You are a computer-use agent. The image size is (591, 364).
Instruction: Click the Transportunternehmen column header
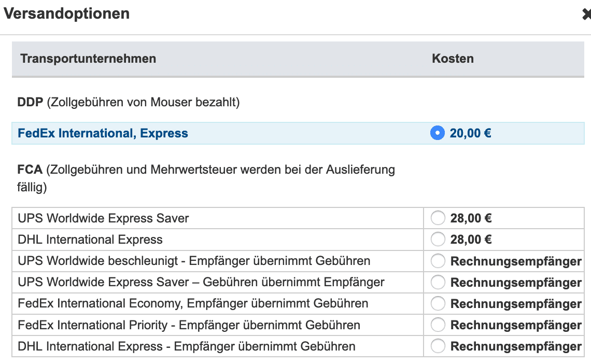pyautogui.click(x=88, y=59)
